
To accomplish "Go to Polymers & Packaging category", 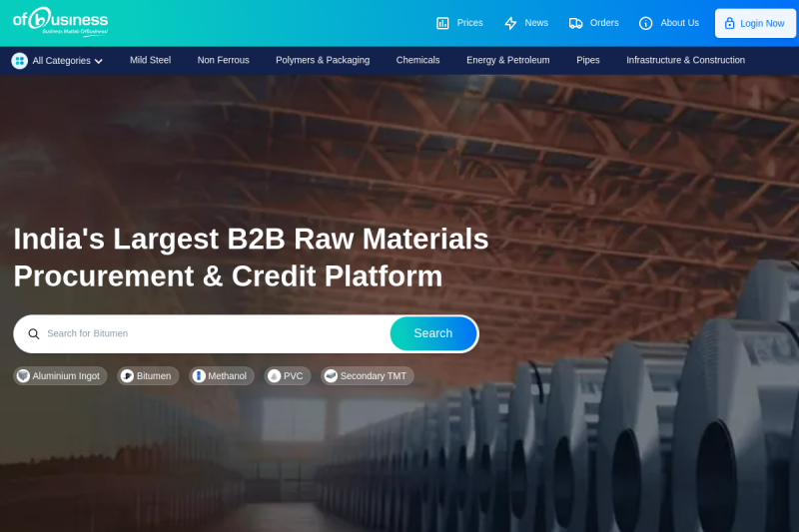I will 323,60.
